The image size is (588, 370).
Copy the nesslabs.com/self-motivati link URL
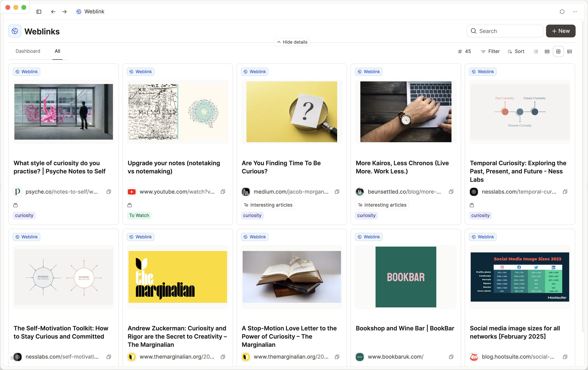tap(109, 357)
